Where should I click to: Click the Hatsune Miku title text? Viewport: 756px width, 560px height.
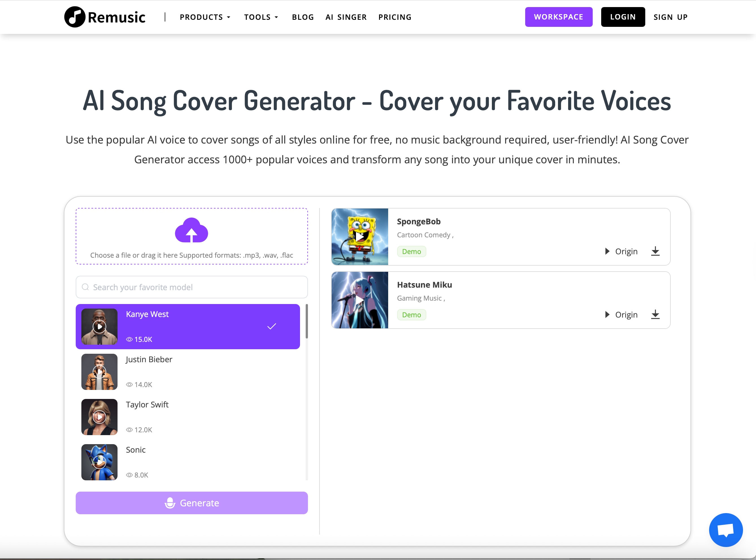[x=424, y=285]
